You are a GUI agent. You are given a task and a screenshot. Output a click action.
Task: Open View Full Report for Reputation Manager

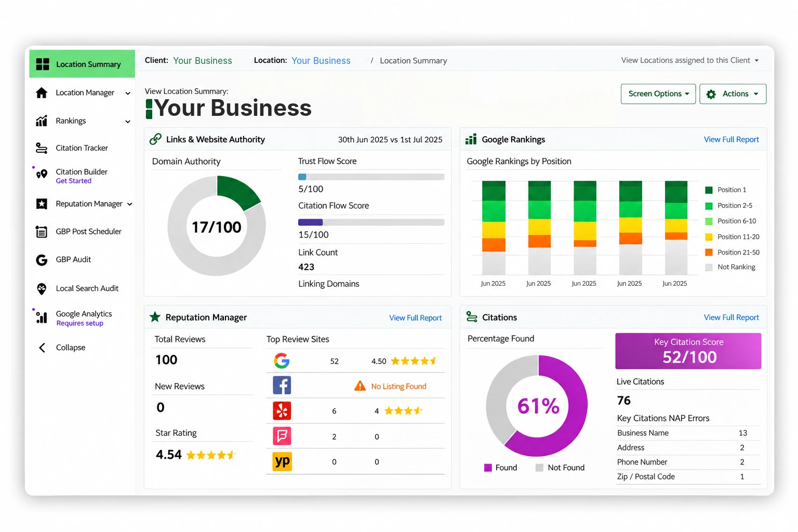pos(416,318)
